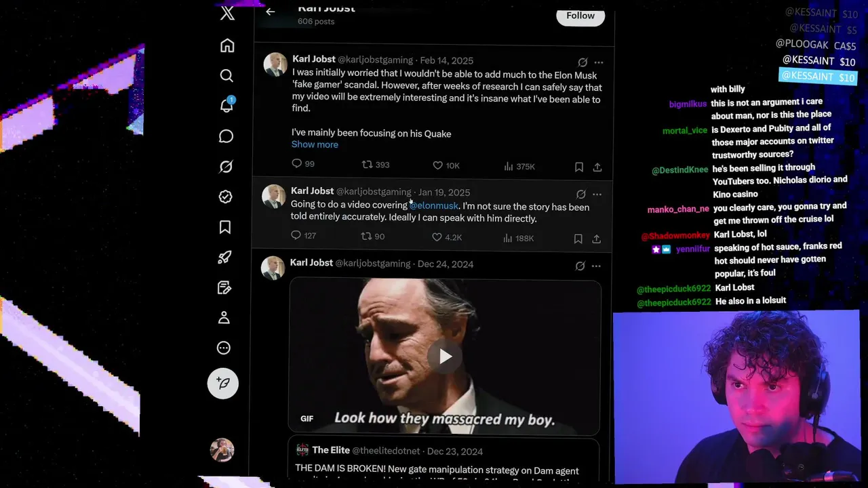Open the X logo home icon
Screen dimensions: 868x488
pos(228,12)
